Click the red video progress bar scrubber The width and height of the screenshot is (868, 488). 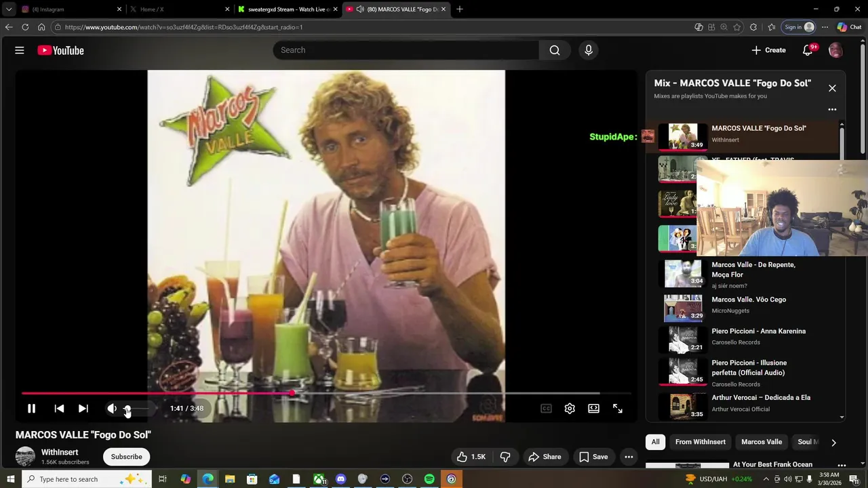292,393
